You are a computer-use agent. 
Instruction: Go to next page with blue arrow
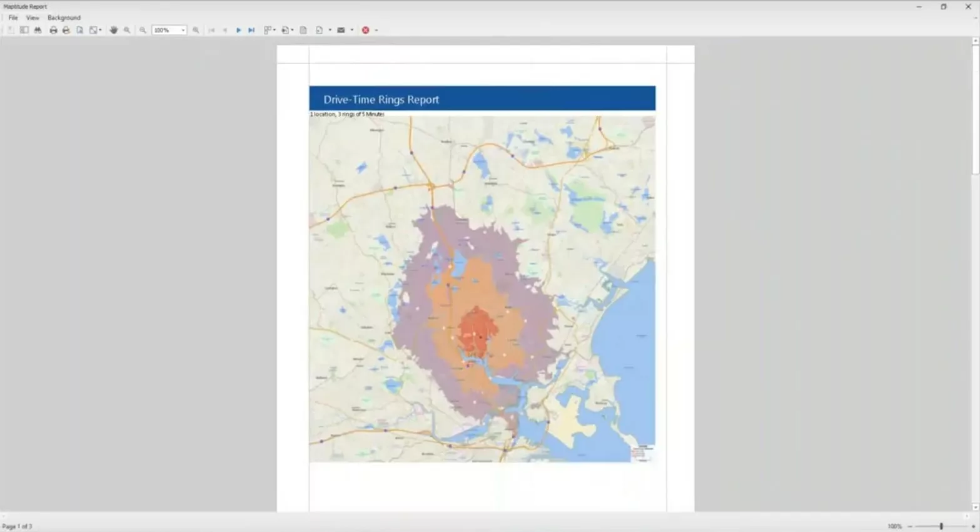(x=238, y=30)
